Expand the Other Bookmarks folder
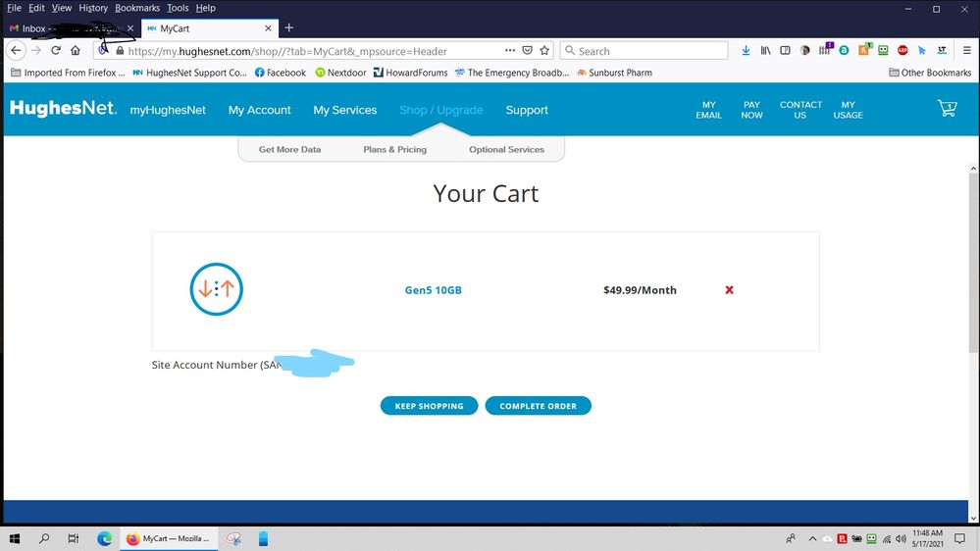 coord(930,73)
